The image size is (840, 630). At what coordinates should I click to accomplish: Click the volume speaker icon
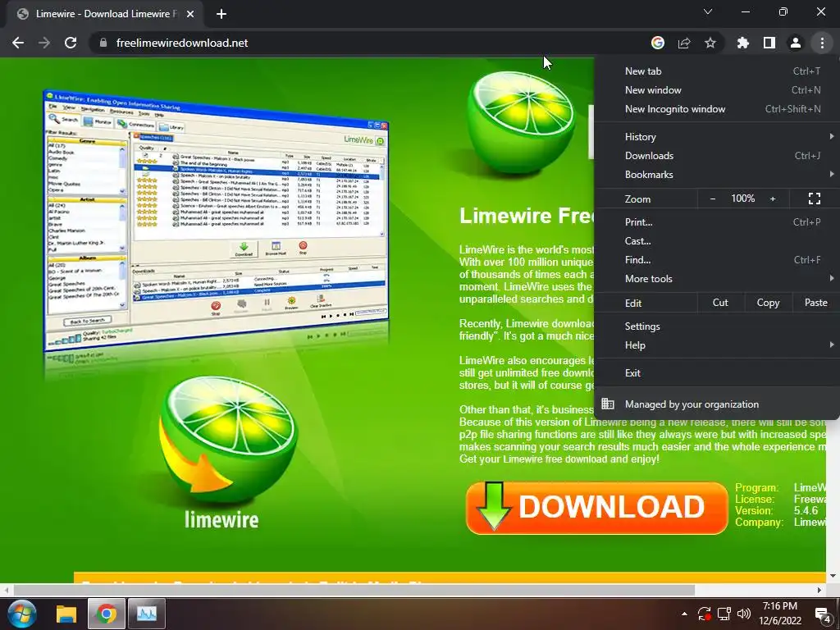(743, 614)
